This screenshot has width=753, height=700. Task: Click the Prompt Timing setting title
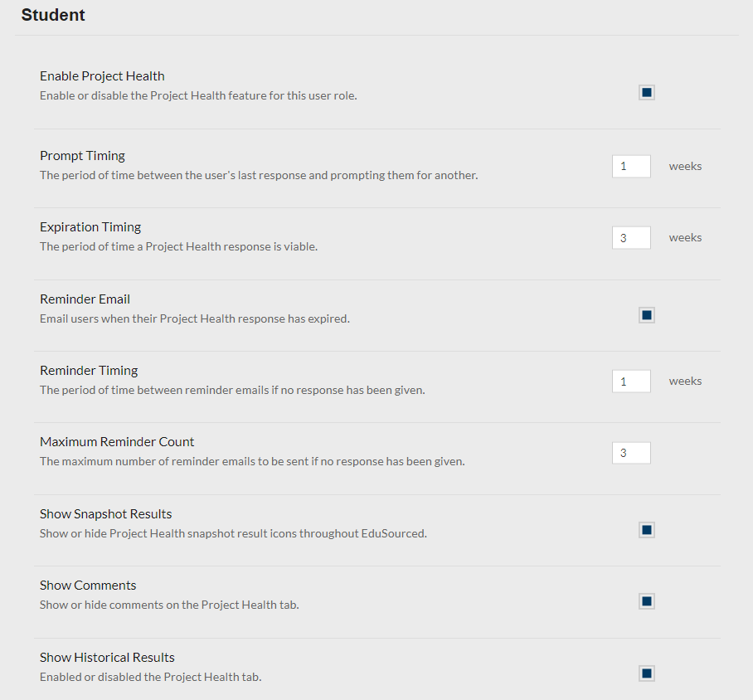tap(82, 156)
